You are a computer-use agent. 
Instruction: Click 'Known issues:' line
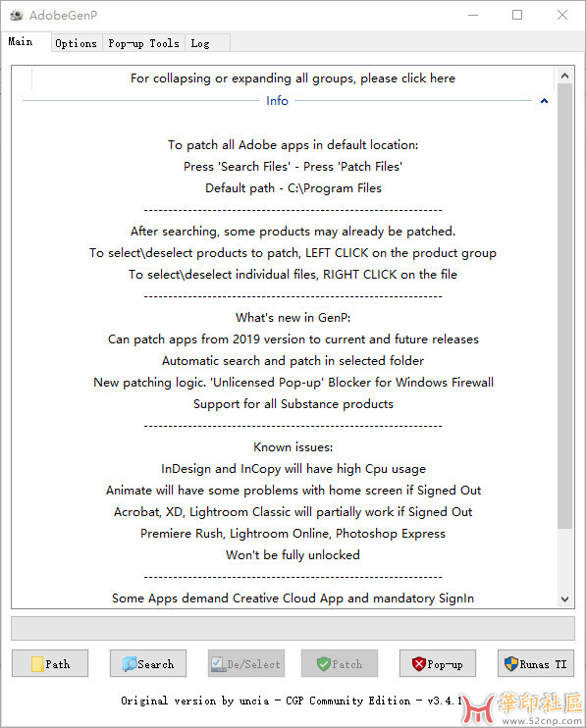(293, 447)
